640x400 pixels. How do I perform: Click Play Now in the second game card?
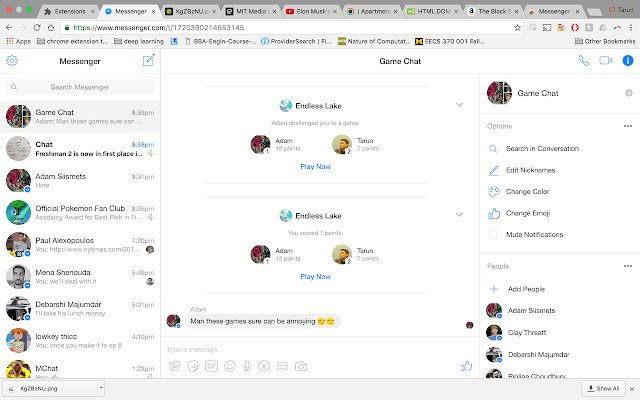click(315, 276)
